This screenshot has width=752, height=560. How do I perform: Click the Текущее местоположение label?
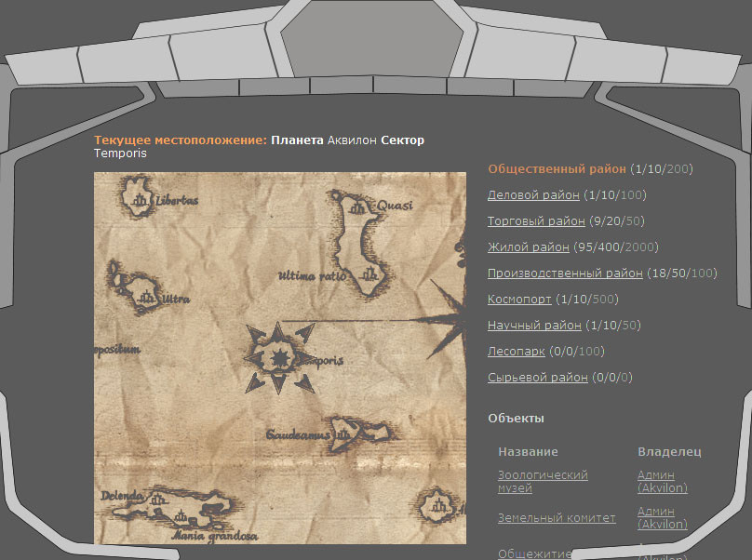point(181,140)
